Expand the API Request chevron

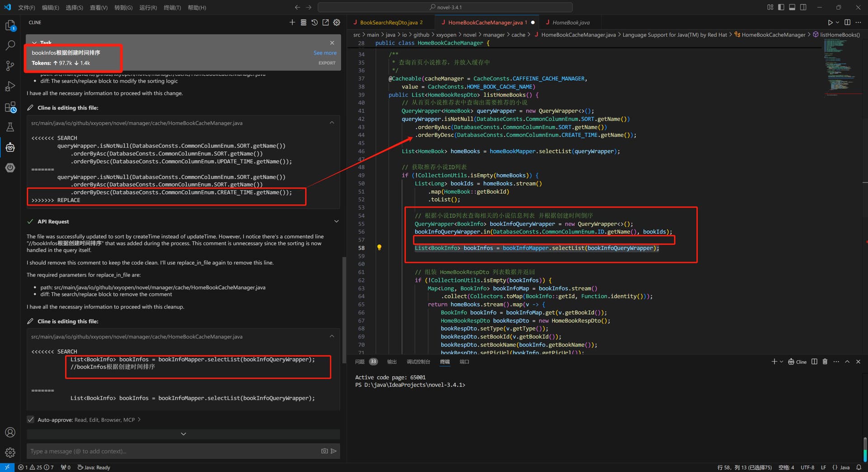(336, 221)
